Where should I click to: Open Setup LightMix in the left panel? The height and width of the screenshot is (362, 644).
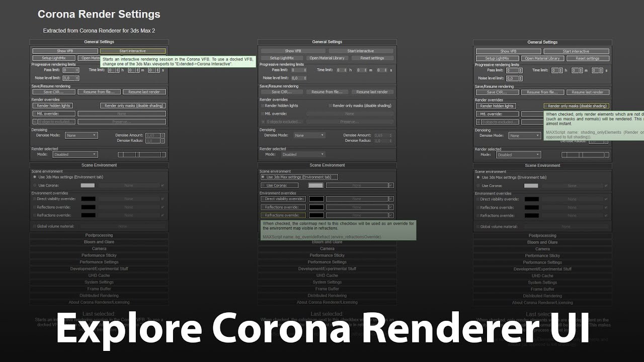pyautogui.click(x=54, y=58)
